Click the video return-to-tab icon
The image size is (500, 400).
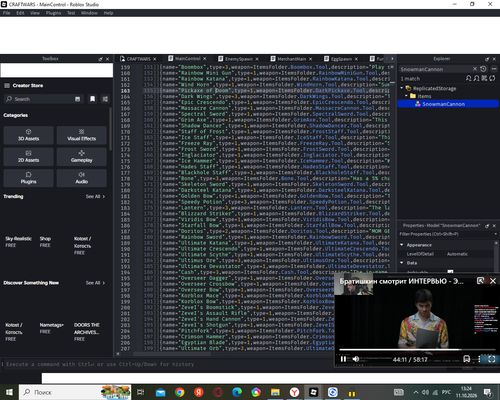coord(480,281)
